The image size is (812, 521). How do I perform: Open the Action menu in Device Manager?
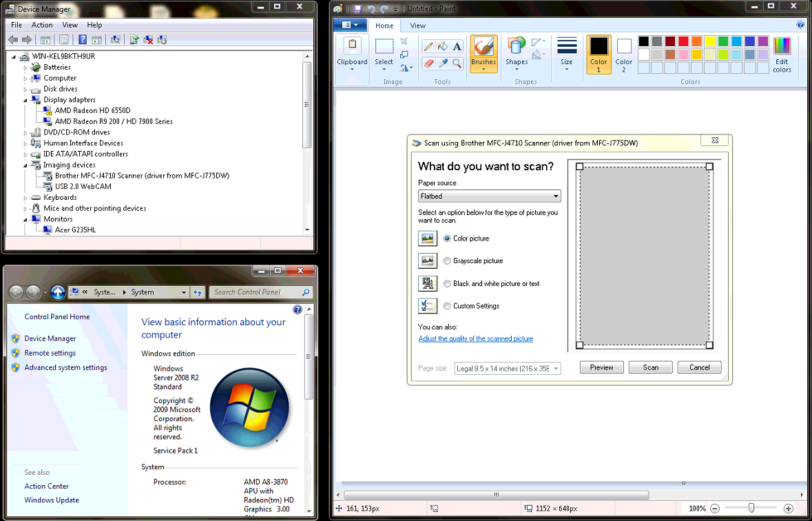(42, 24)
